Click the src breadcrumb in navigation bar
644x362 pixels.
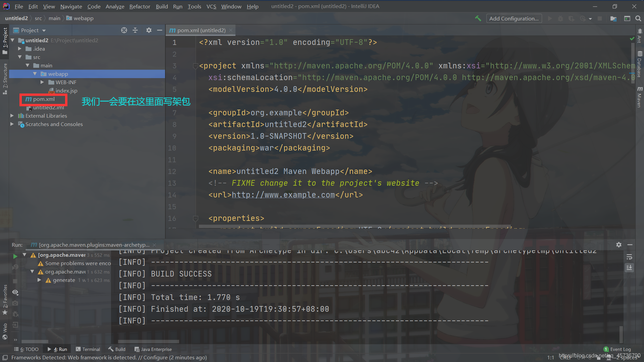(x=38, y=18)
